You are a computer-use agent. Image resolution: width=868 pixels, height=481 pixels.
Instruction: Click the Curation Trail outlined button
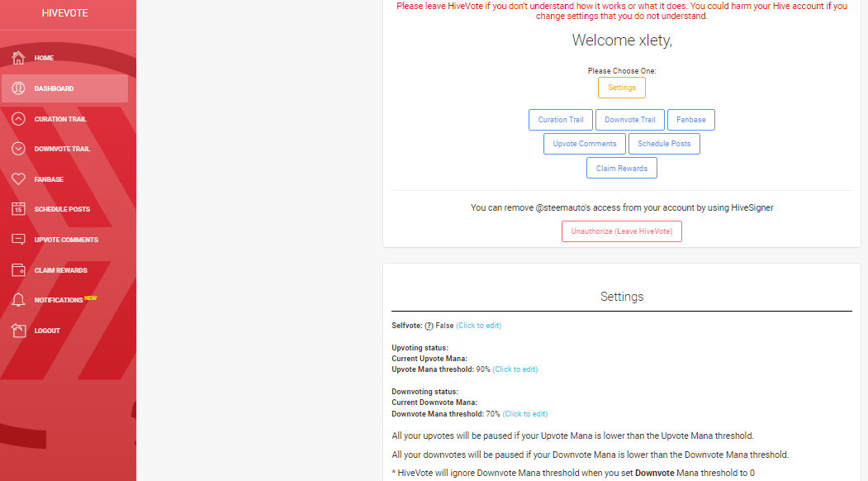[560, 120]
